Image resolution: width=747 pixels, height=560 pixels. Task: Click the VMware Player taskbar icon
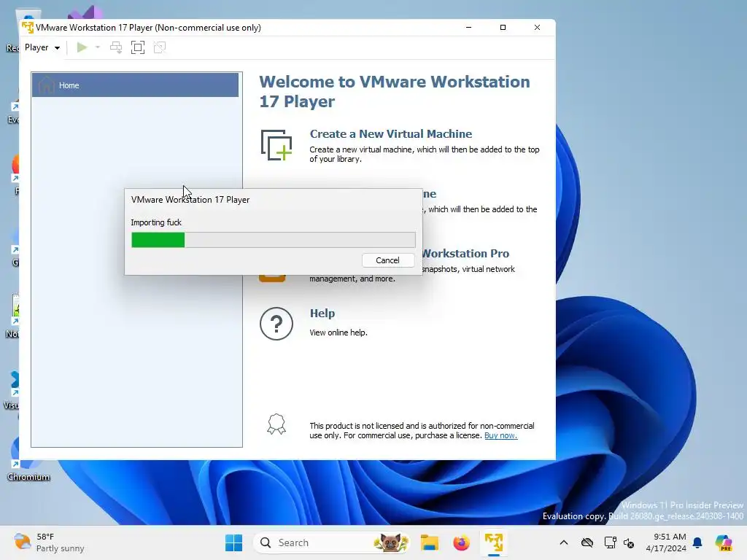pos(494,542)
